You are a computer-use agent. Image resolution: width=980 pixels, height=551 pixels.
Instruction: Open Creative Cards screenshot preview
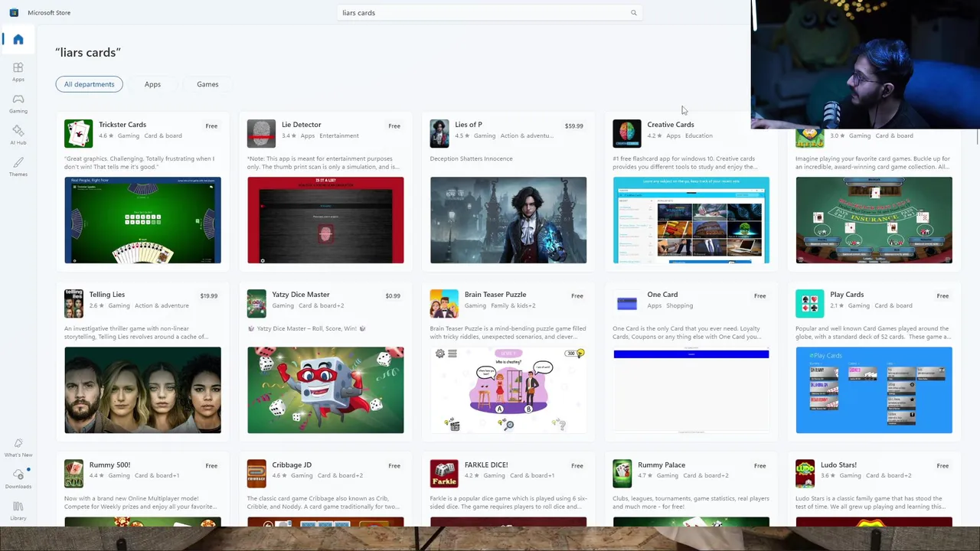(691, 220)
